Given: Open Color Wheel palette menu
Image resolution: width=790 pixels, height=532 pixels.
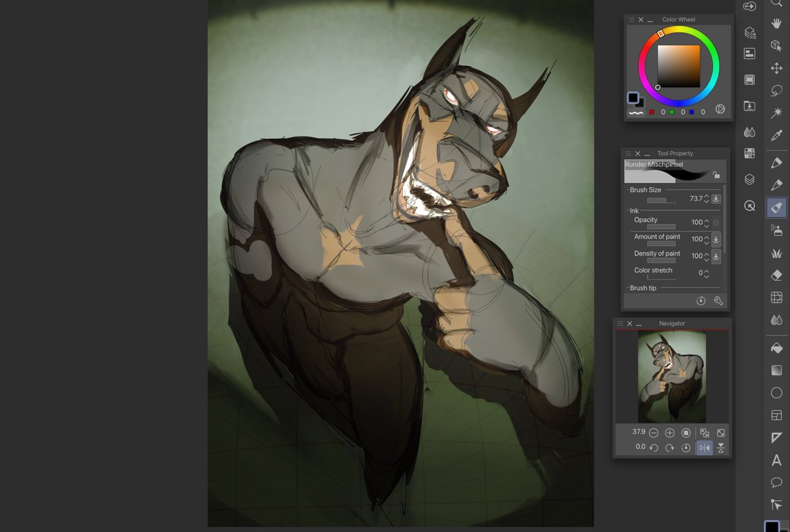Looking at the screenshot, I should (x=631, y=20).
